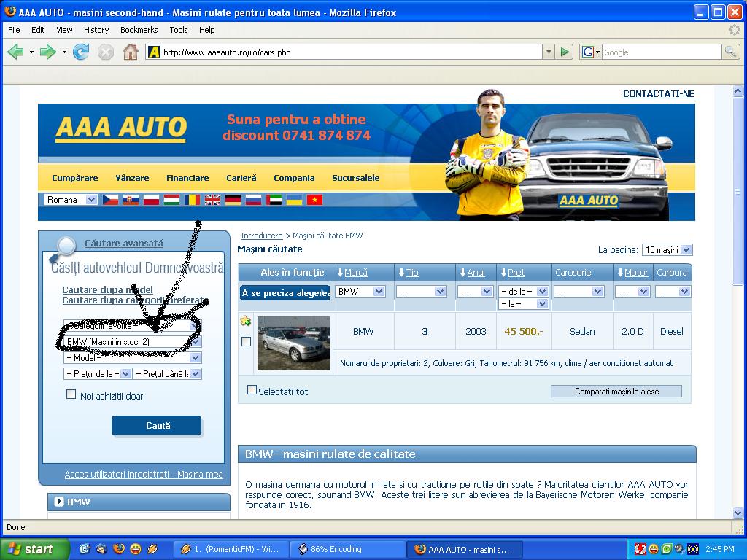Open the search engine Google icon selector
The image size is (747, 560).
[590, 52]
